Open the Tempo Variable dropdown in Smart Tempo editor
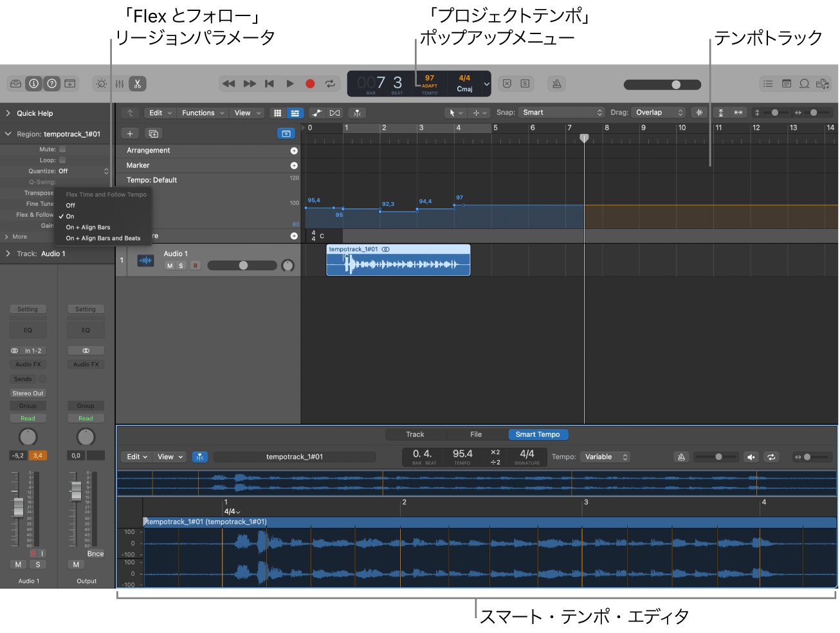Viewport: 840px width, 633px height. pos(605,457)
